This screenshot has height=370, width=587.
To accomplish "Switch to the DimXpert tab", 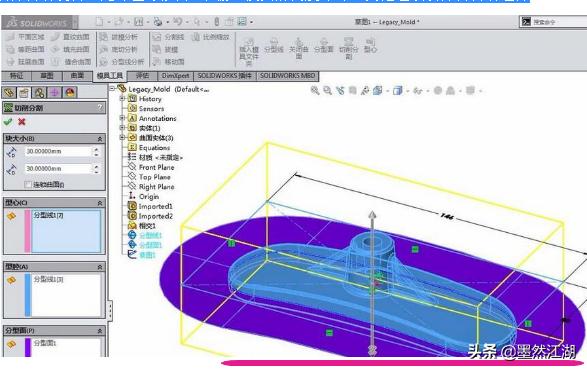I will point(175,76).
